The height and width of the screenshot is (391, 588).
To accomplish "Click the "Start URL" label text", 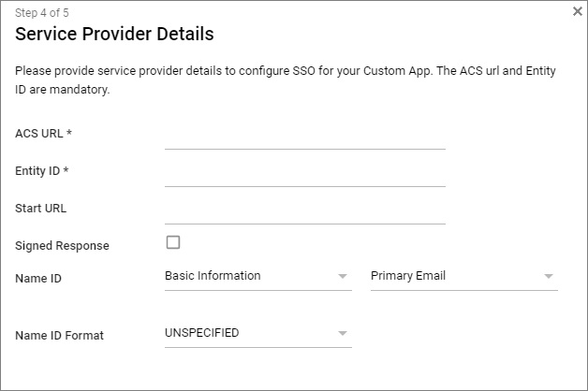I will point(41,209).
